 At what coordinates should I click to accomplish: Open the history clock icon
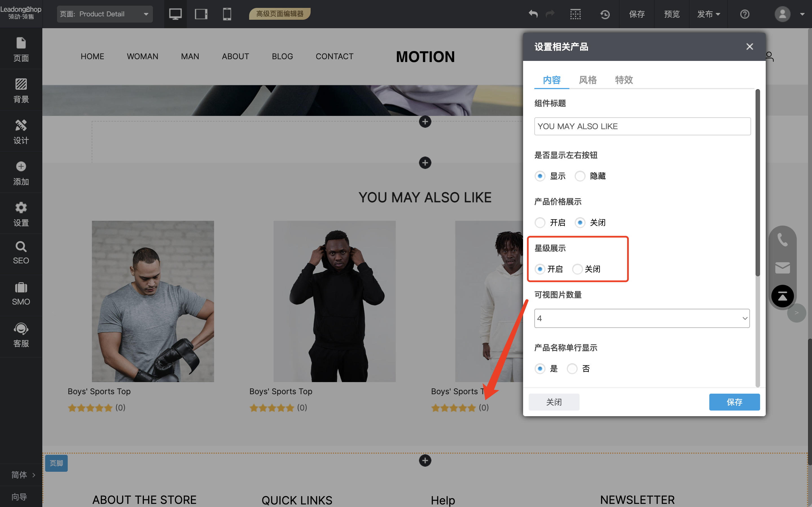click(605, 14)
